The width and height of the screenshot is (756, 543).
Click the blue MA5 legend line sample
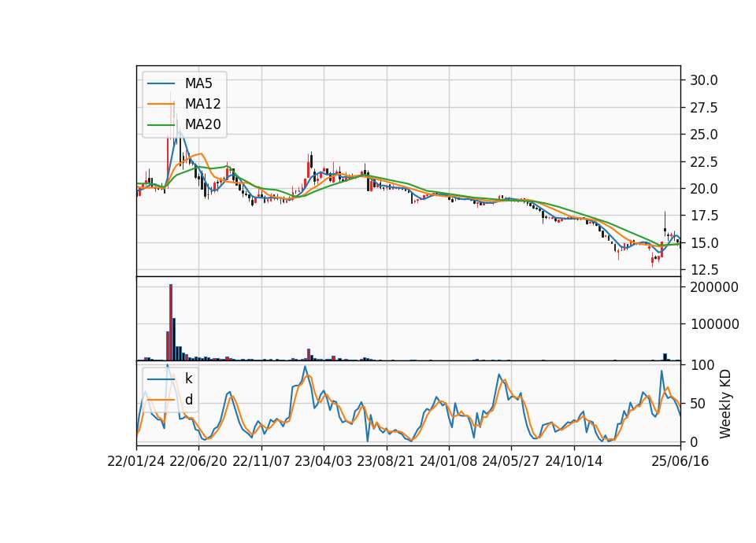point(161,83)
